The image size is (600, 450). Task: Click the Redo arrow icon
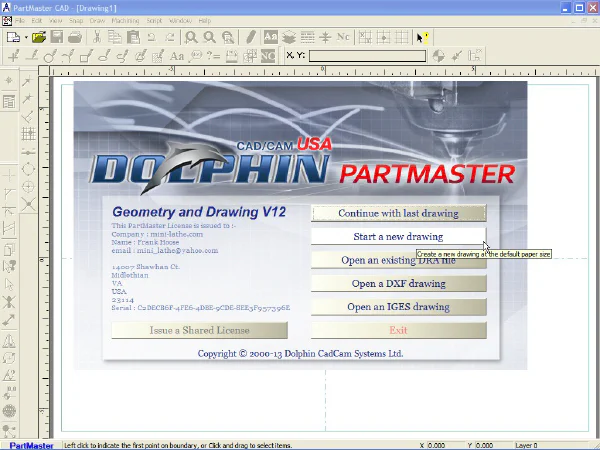170,37
